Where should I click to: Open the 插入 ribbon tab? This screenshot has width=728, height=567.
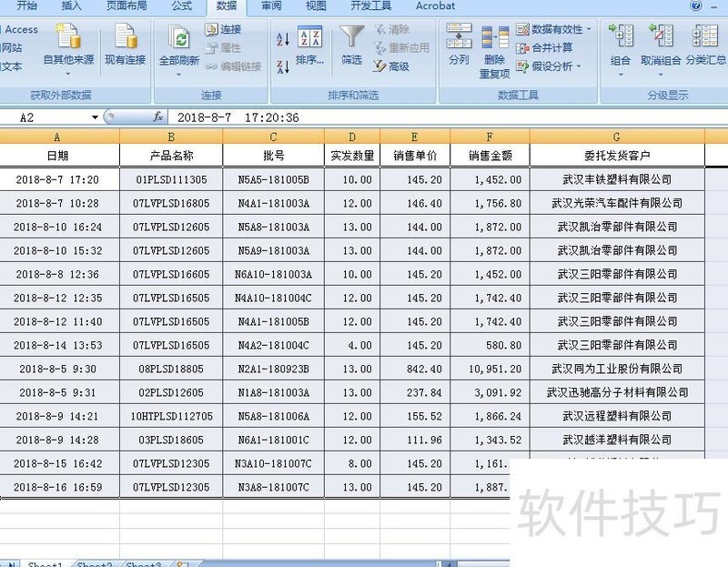click(x=71, y=6)
